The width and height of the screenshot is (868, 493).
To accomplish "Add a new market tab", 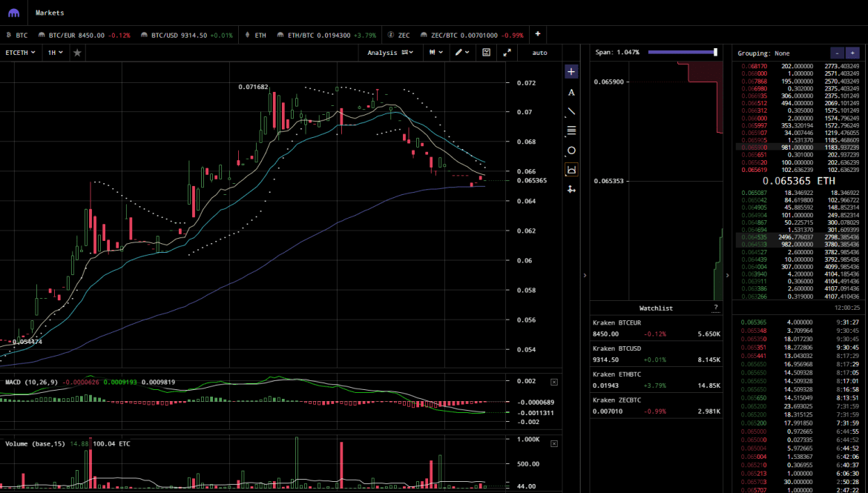I will (538, 34).
